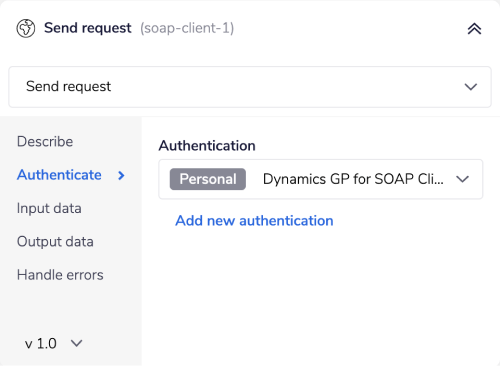Click the Add new authentication link
Viewport: 500px width, 366px height.
254,221
